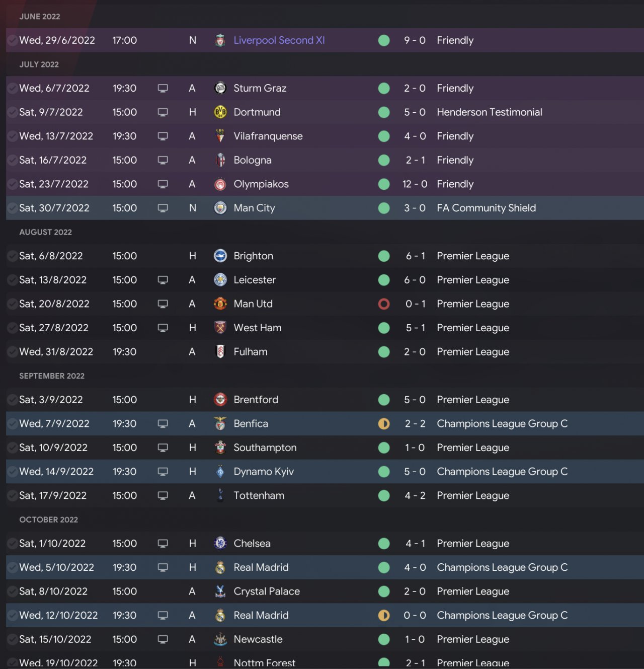
Task: Open the Liverpool Second XI team link
Action: tap(279, 40)
